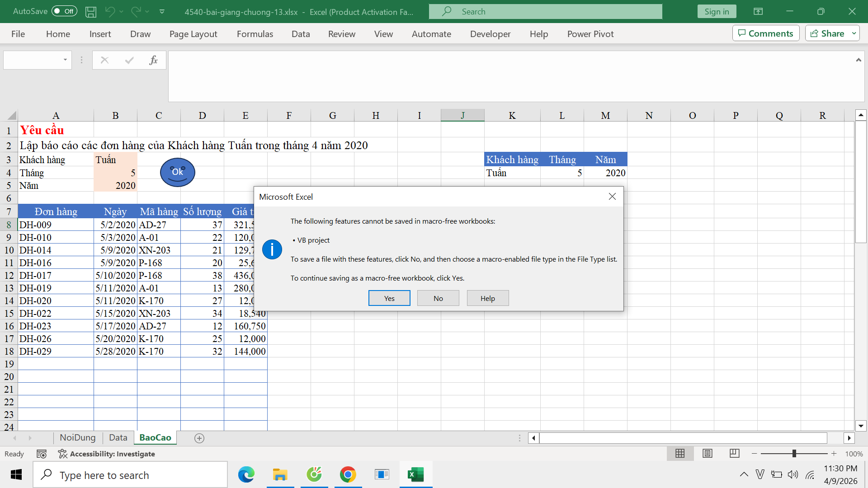Toggle the AutoSave switch

tap(64, 11)
